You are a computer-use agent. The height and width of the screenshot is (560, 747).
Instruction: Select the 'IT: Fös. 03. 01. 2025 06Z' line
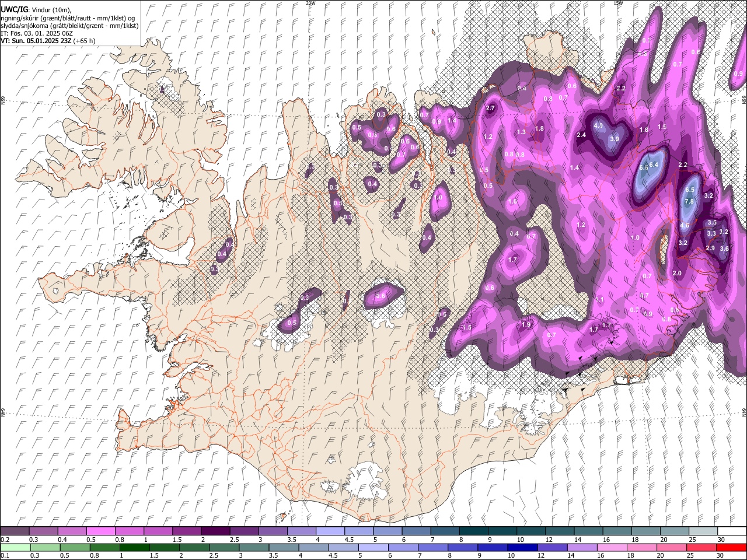tap(37, 33)
